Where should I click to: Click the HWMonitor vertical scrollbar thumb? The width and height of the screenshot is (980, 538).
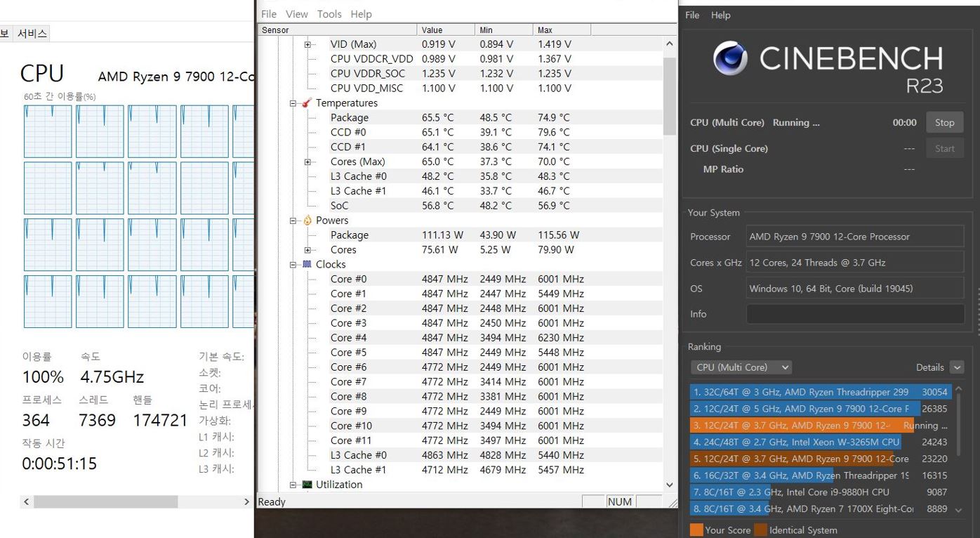669,96
